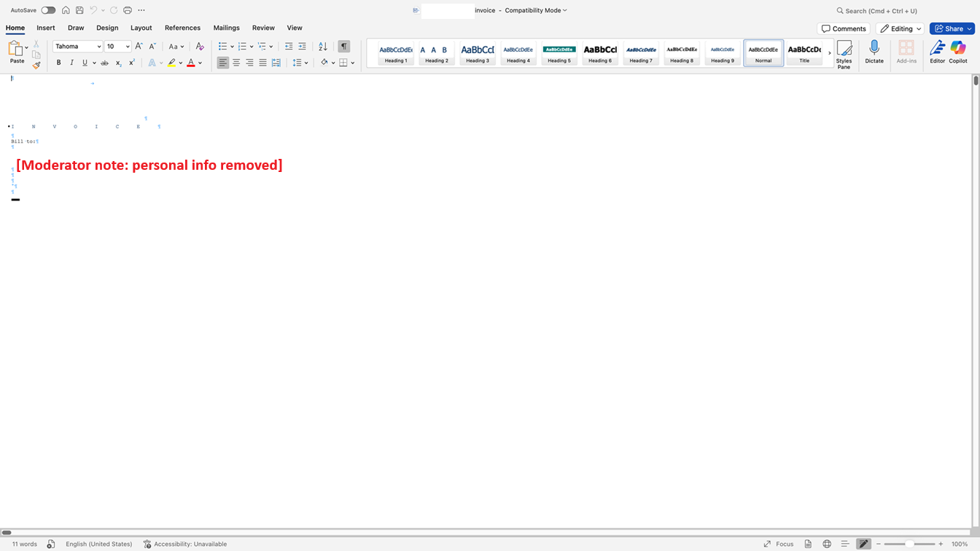Switch to the Draw tab
This screenshot has width=980, height=551.
pos(76,28)
